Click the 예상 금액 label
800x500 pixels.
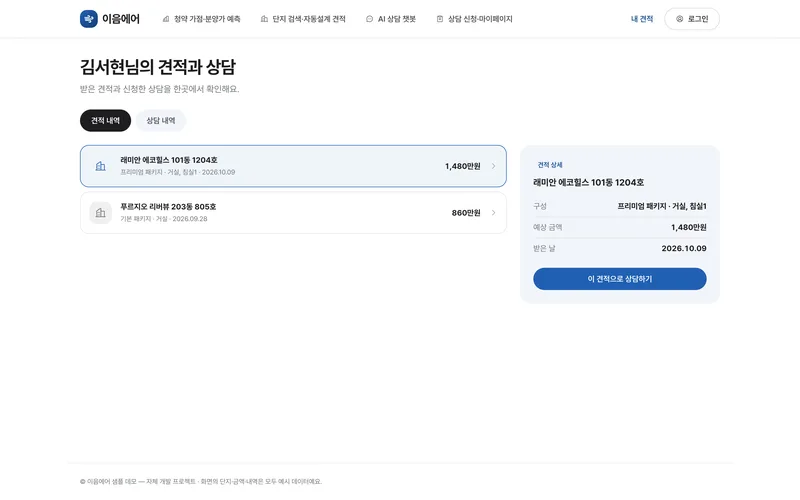click(547, 227)
